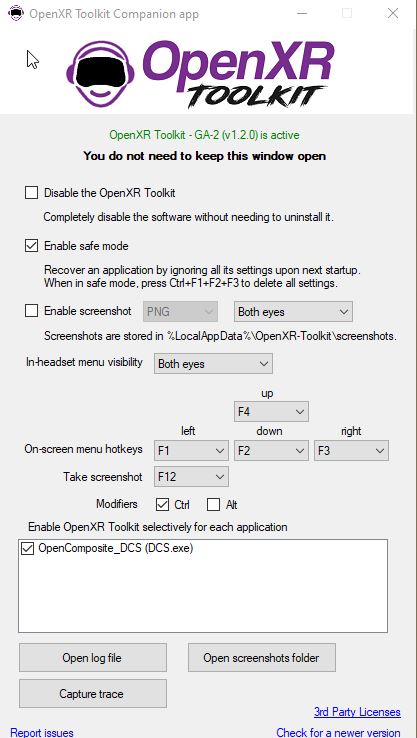Expand the In-headset menu visibility dropdown

pyautogui.click(x=213, y=364)
